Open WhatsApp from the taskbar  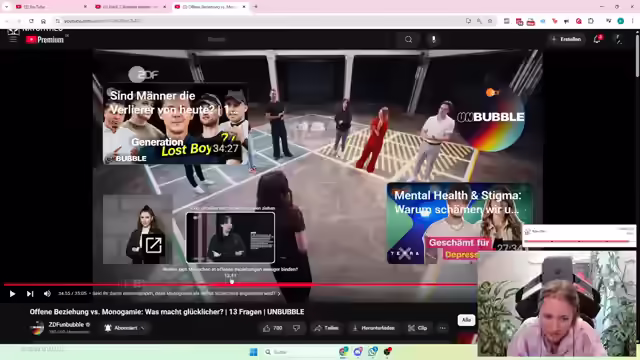(x=373, y=352)
